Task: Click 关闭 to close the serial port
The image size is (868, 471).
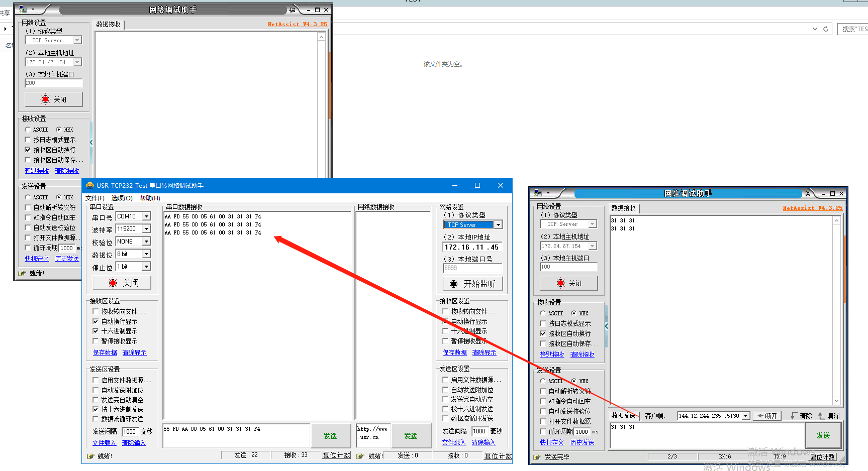Action: [122, 283]
